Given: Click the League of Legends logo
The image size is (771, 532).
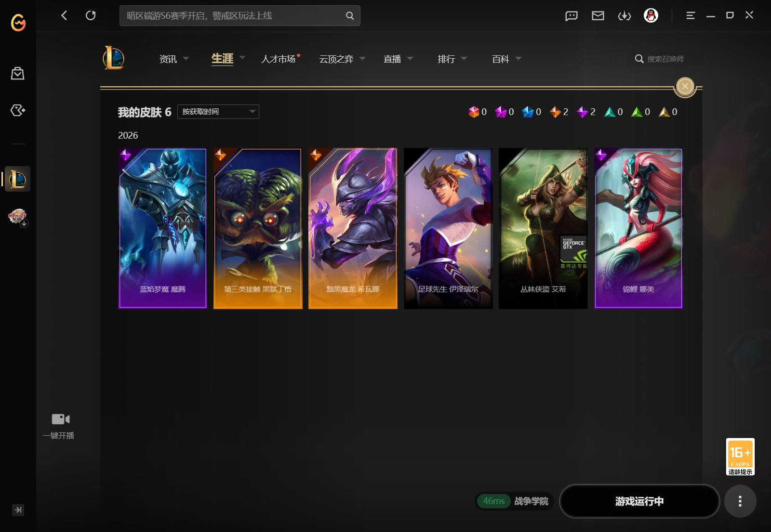Looking at the screenshot, I should click(x=114, y=58).
